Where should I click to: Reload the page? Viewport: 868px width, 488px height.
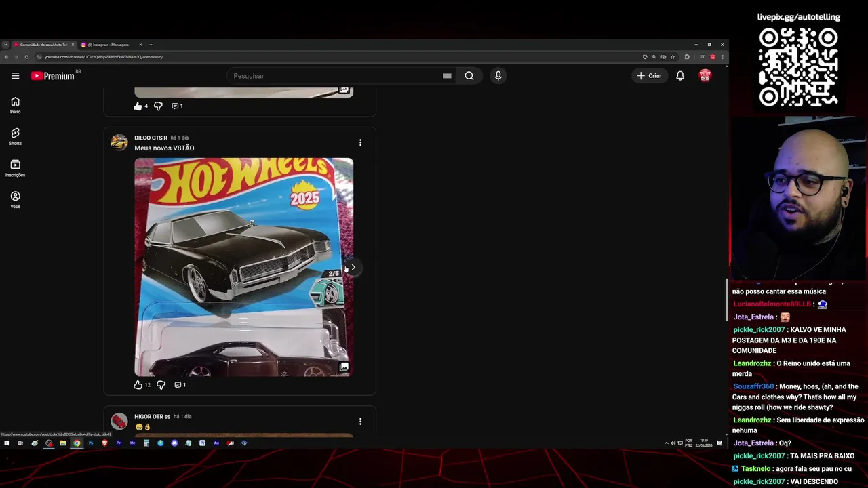point(25,57)
